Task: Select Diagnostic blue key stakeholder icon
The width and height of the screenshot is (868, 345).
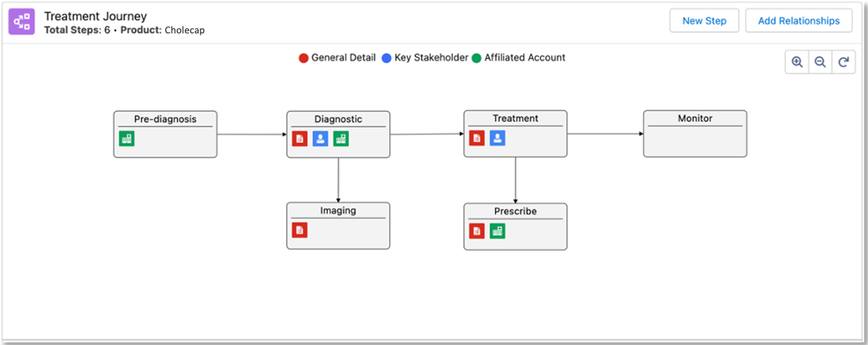Action: point(320,139)
